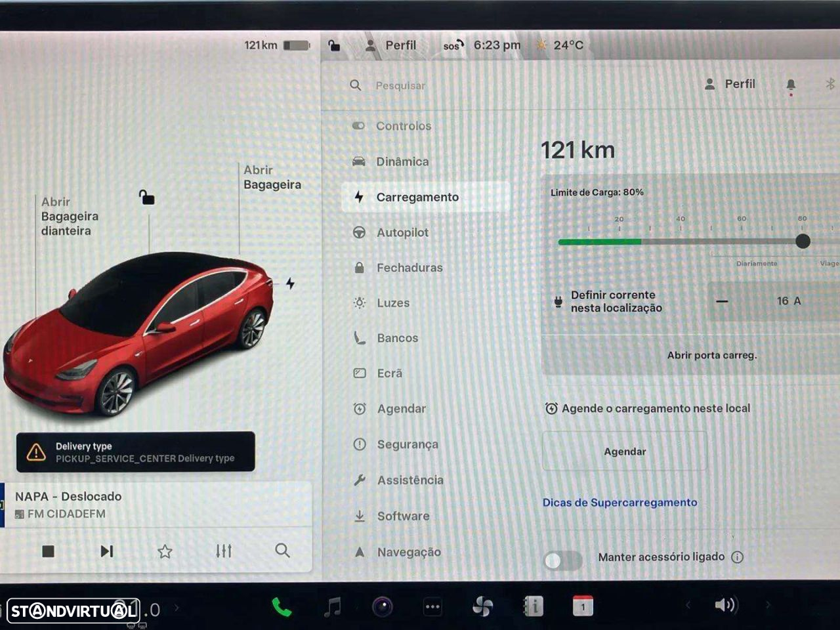840x630 pixels.
Task: Toggle Manter acessório ligado switch
Action: pyautogui.click(x=562, y=560)
